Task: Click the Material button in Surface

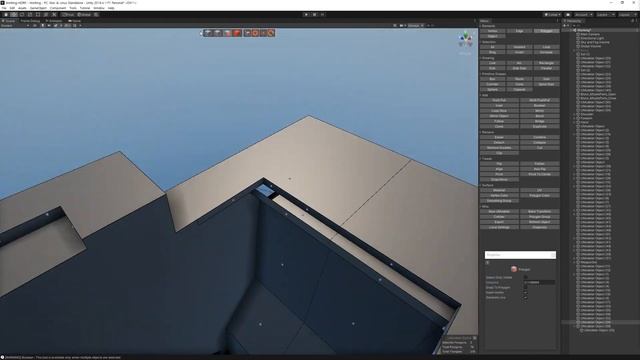Action: click(x=499, y=190)
